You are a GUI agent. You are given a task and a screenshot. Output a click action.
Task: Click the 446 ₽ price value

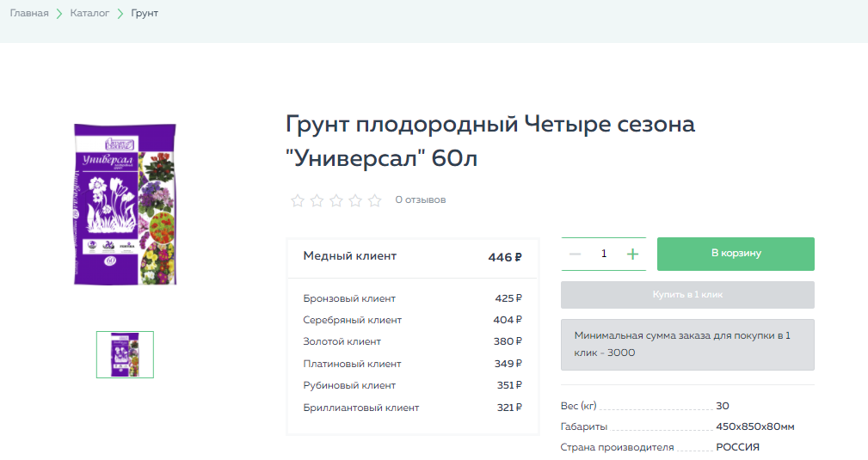click(505, 257)
